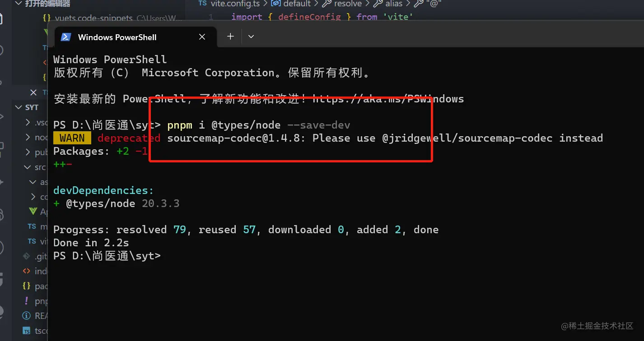Open the TS file starting with m

pos(44,226)
